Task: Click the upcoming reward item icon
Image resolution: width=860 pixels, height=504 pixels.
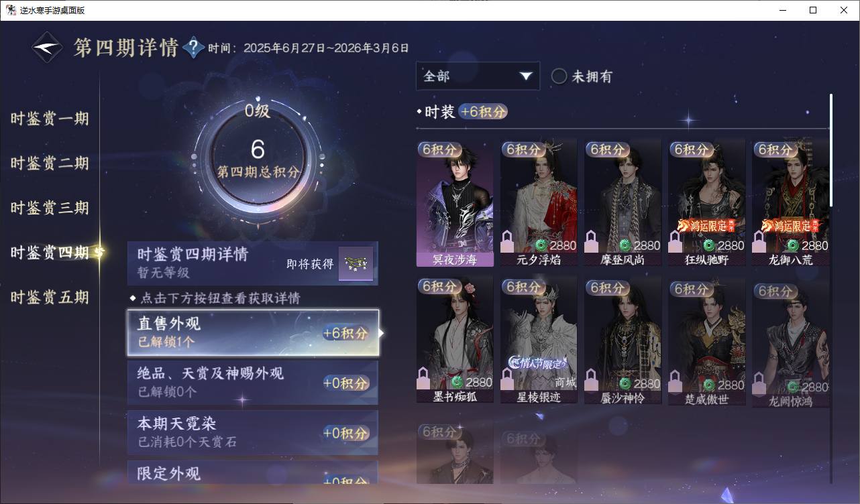Action: pyautogui.click(x=355, y=263)
